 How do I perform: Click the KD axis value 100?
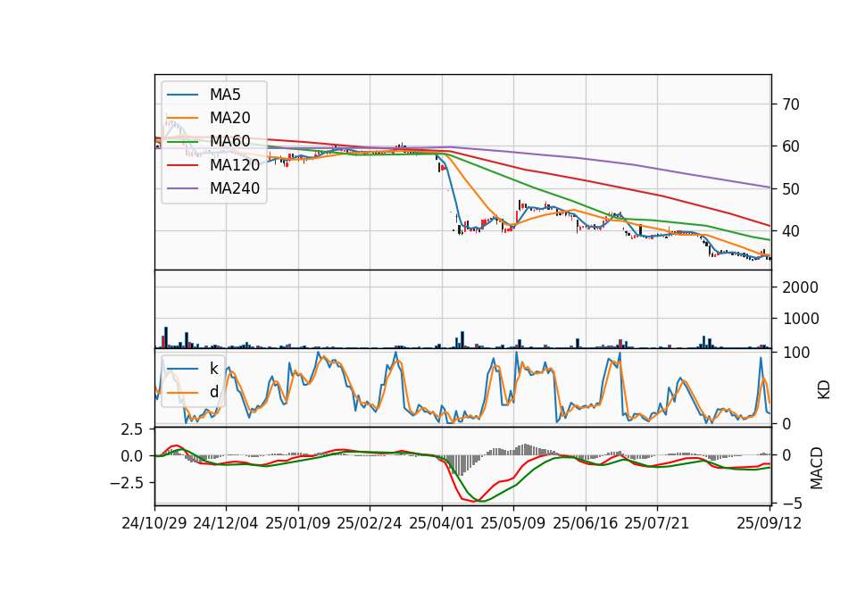(x=795, y=353)
